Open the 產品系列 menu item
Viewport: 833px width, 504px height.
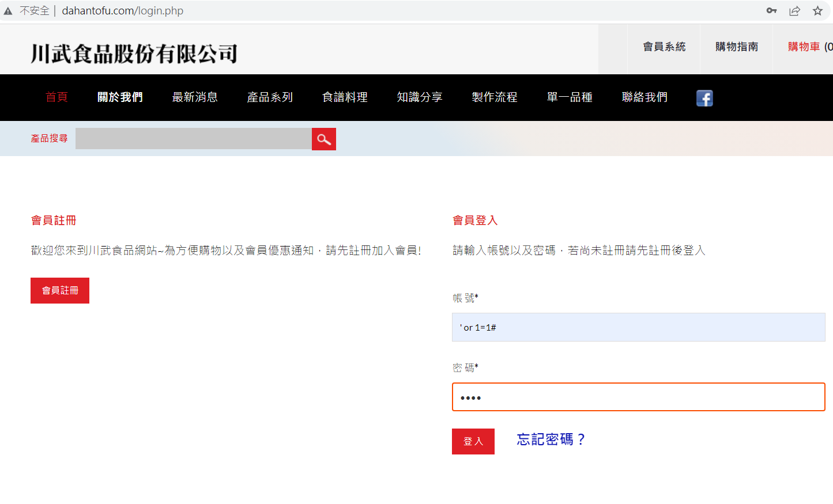click(x=270, y=97)
